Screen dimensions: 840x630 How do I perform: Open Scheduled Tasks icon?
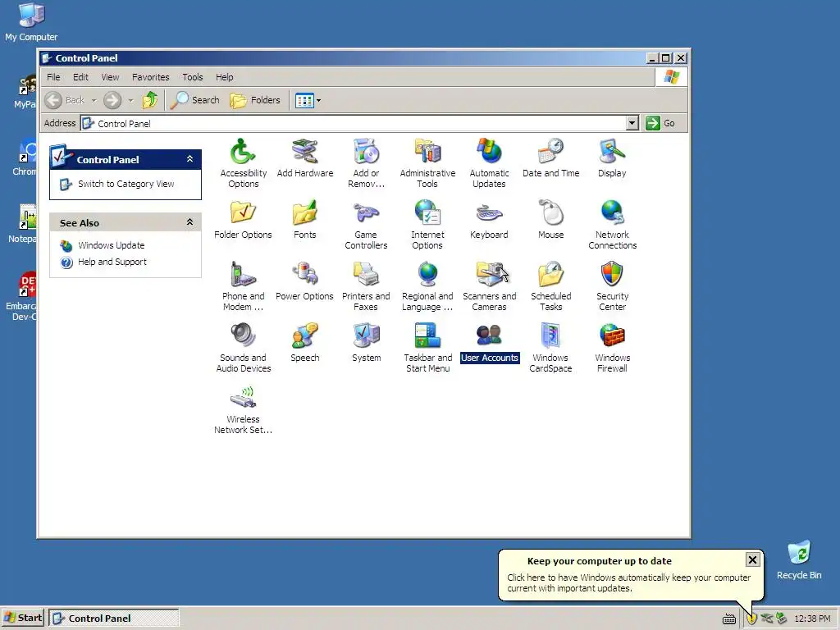tap(550, 286)
